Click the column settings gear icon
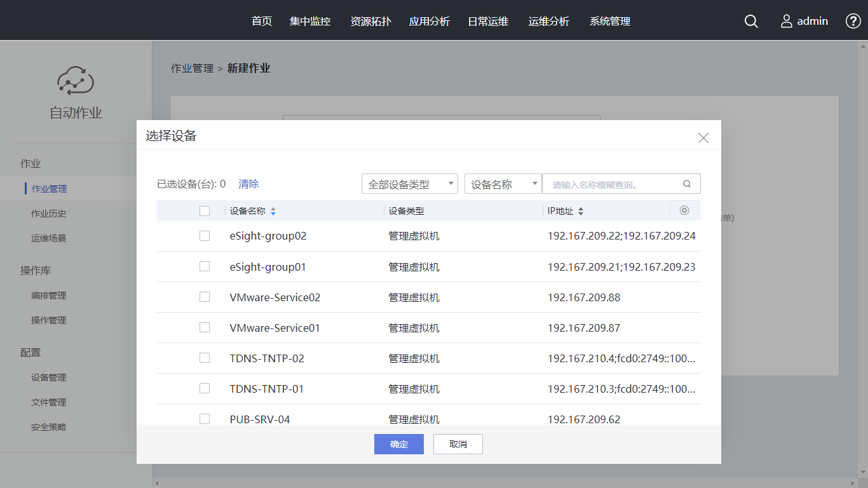This screenshot has height=488, width=868. 684,210
